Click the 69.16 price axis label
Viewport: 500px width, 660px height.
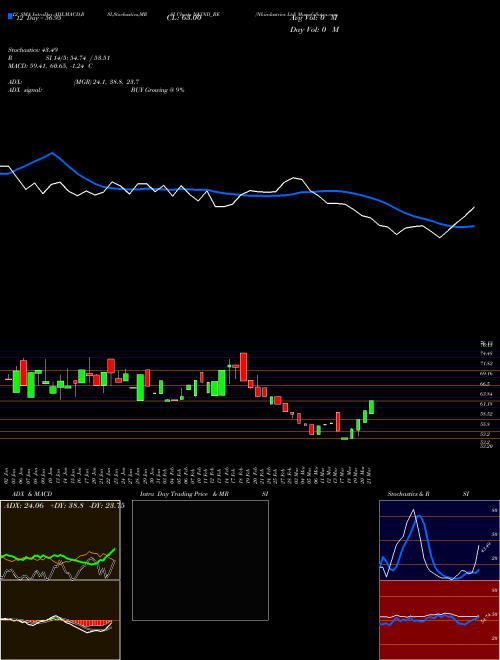pos(487,374)
